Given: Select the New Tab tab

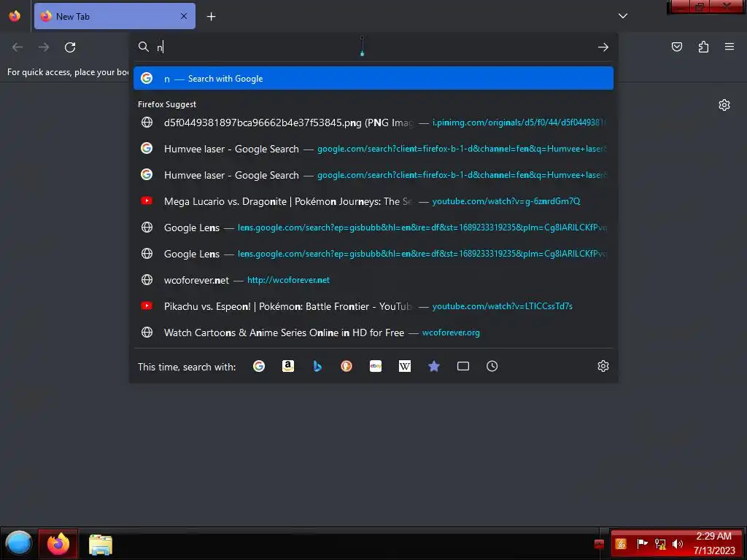Looking at the screenshot, I should 115,16.
